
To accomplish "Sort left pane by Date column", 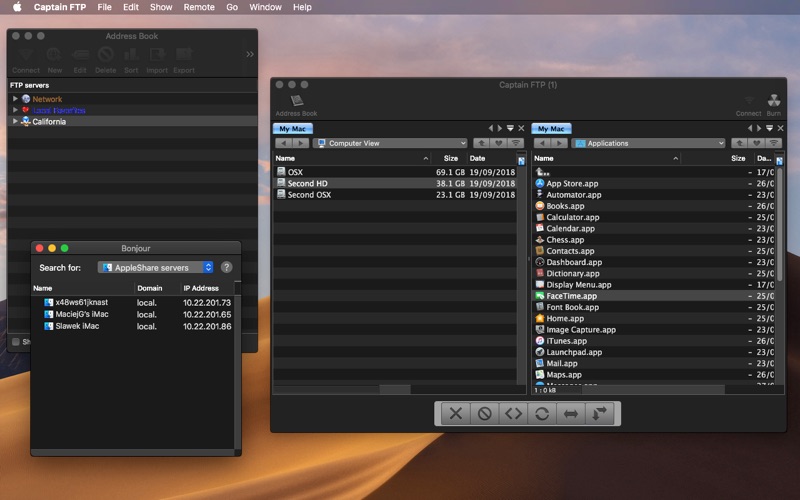I will coord(491,158).
